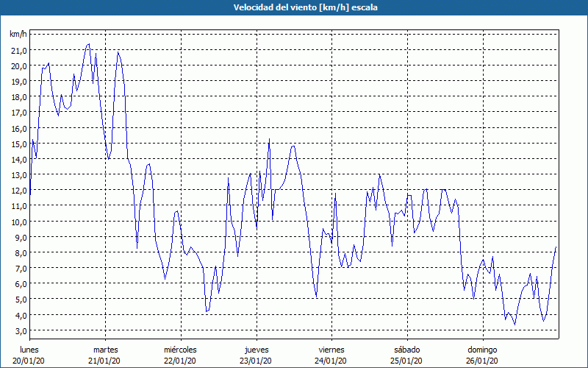Click the '4,0' y-axis value
The height and width of the screenshot is (368, 588).
click(x=21, y=316)
